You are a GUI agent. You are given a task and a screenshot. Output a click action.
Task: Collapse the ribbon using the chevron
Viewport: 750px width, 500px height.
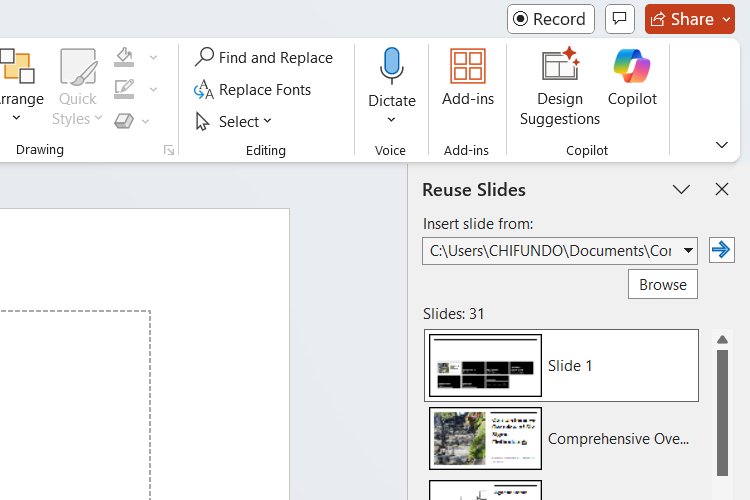click(722, 145)
